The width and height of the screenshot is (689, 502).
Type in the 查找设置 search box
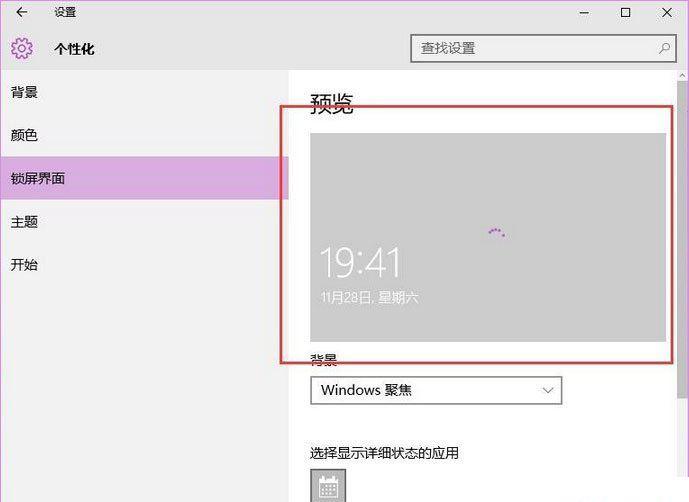(x=543, y=48)
